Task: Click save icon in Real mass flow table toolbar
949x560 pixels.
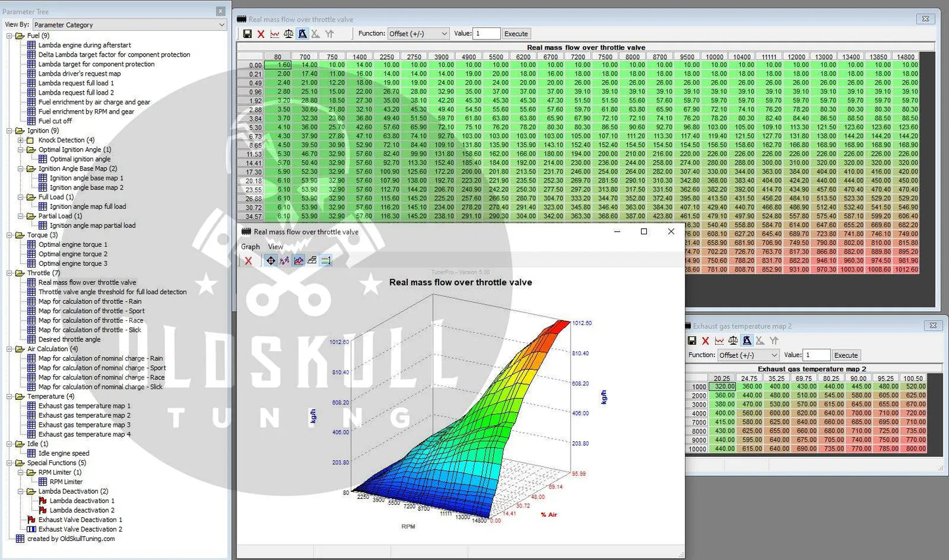Action: pyautogui.click(x=248, y=33)
